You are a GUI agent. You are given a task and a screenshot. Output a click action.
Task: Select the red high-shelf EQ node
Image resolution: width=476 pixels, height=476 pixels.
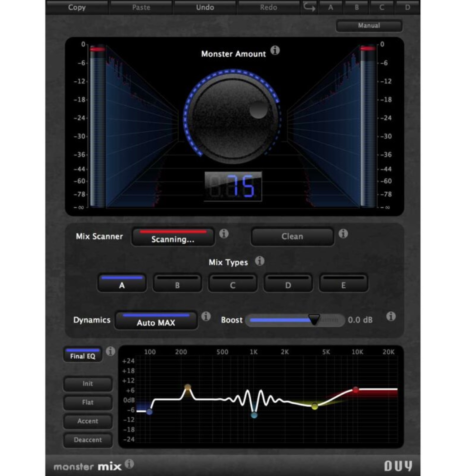(x=356, y=390)
